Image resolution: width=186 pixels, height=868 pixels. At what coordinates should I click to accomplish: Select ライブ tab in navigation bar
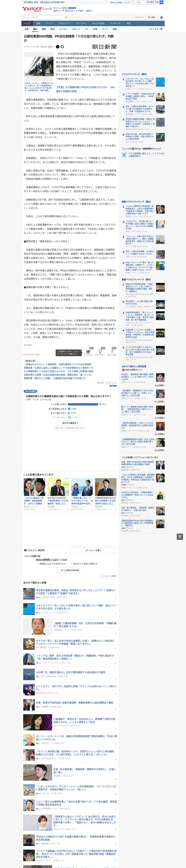point(49,23)
